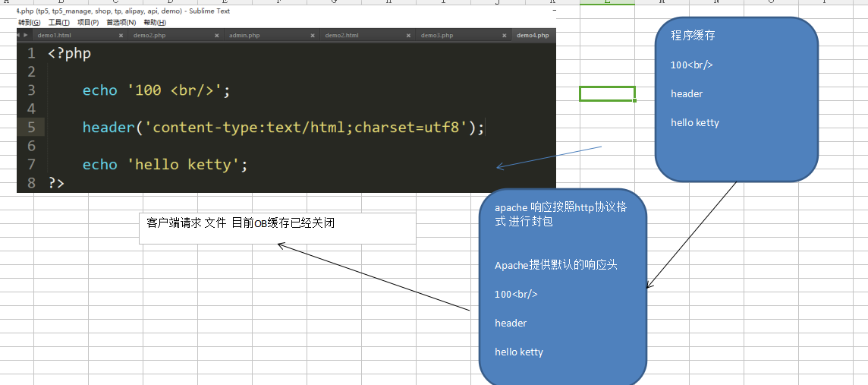Open the 工具(T) menu
The image size is (868, 385).
(x=59, y=23)
